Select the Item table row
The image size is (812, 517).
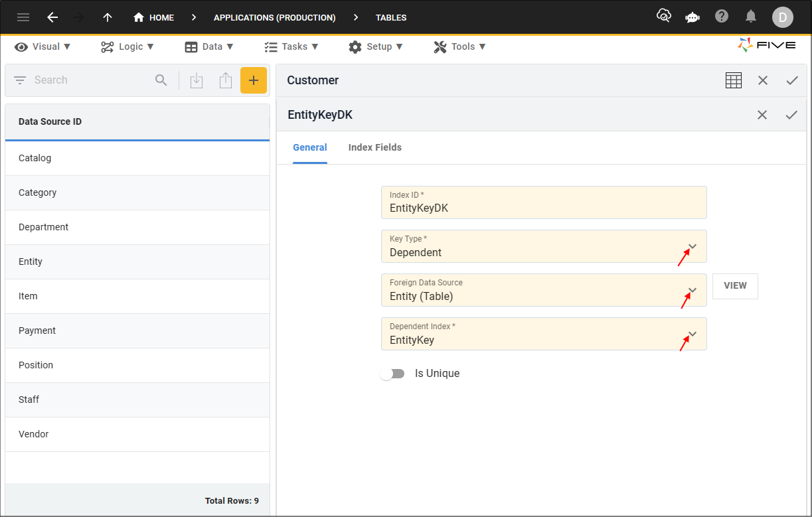pos(137,296)
